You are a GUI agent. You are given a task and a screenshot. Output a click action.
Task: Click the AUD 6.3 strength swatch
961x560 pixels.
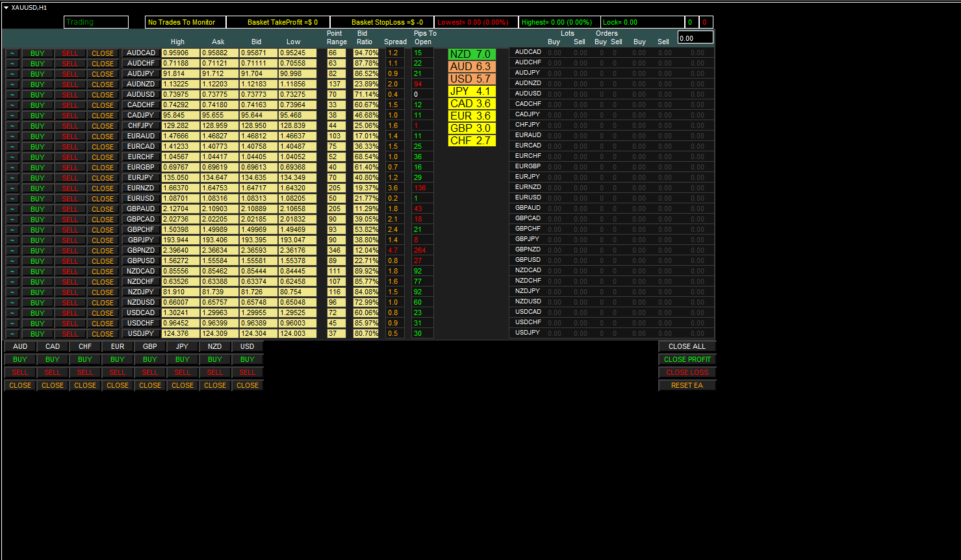472,66
